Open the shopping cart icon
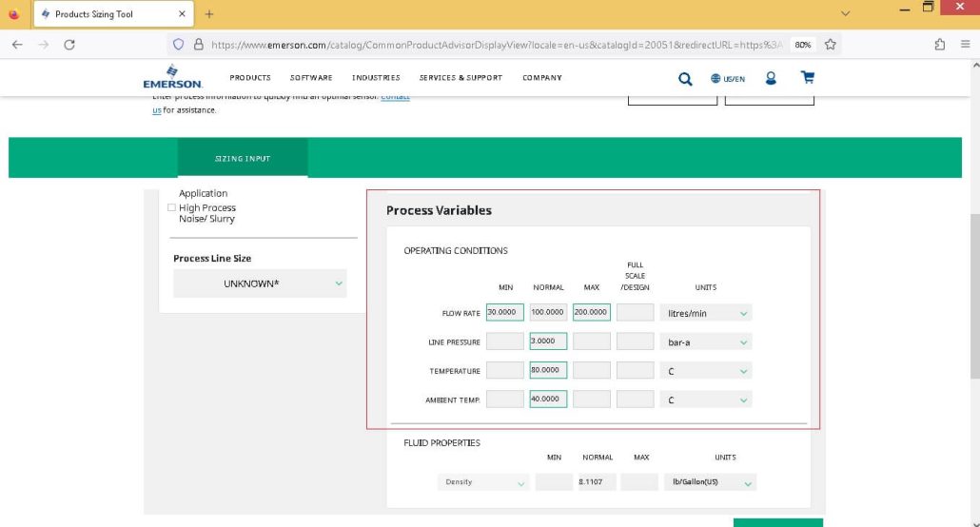Viewport: 980px width, 527px height. [x=808, y=77]
